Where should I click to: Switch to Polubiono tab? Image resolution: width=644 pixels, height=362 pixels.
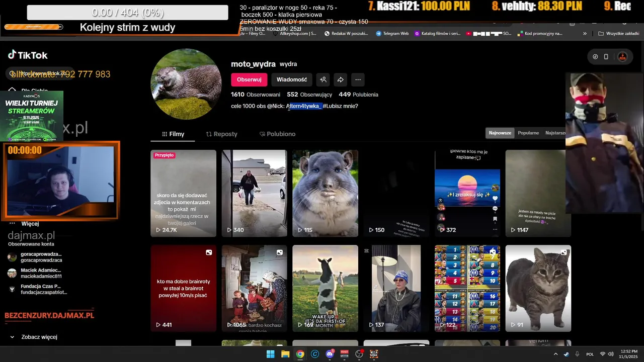tap(277, 134)
